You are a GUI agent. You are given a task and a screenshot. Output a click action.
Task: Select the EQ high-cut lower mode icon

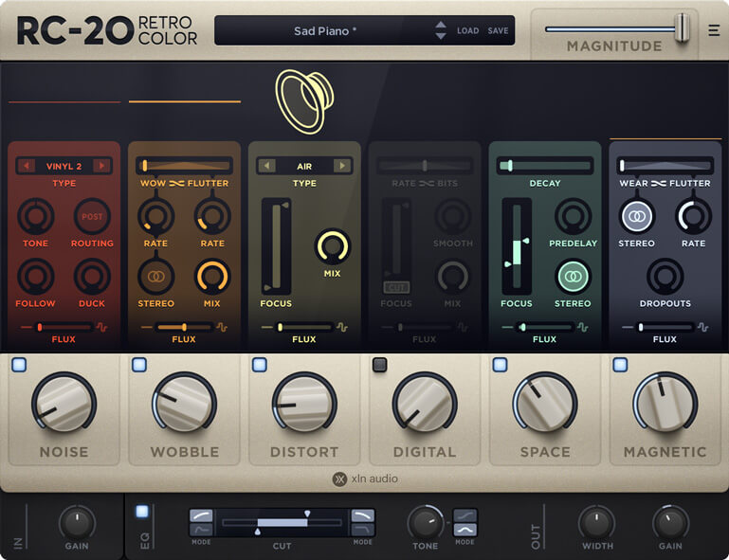363,530
